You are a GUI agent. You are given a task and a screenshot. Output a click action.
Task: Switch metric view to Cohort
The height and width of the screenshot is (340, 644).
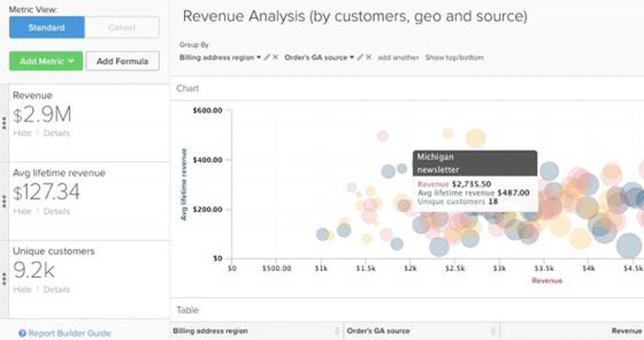tap(122, 27)
